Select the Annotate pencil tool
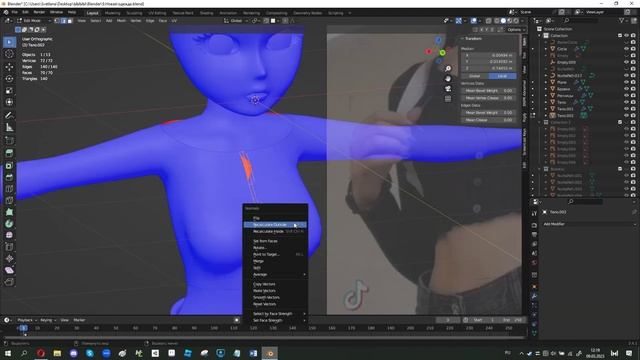The width and height of the screenshot is (640, 360). point(9,116)
